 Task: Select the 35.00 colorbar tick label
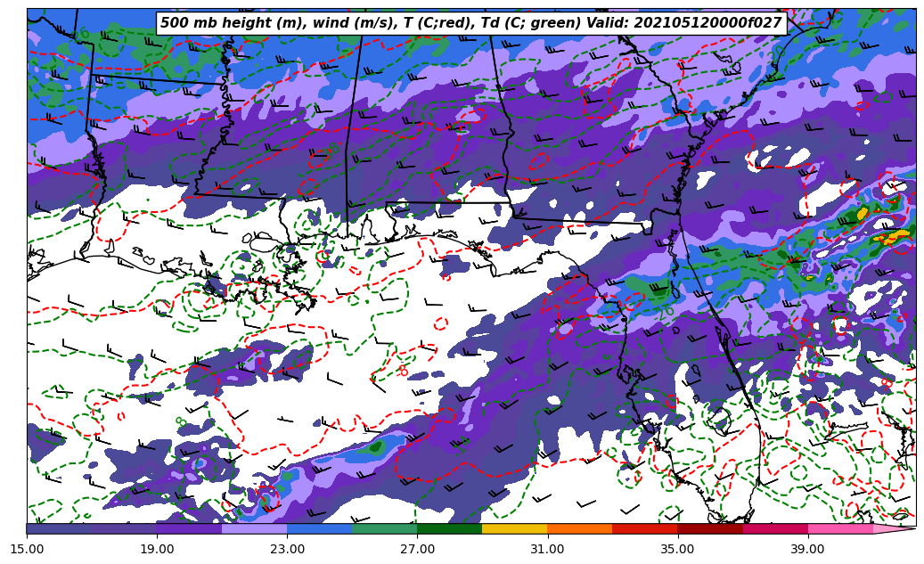tap(677, 549)
